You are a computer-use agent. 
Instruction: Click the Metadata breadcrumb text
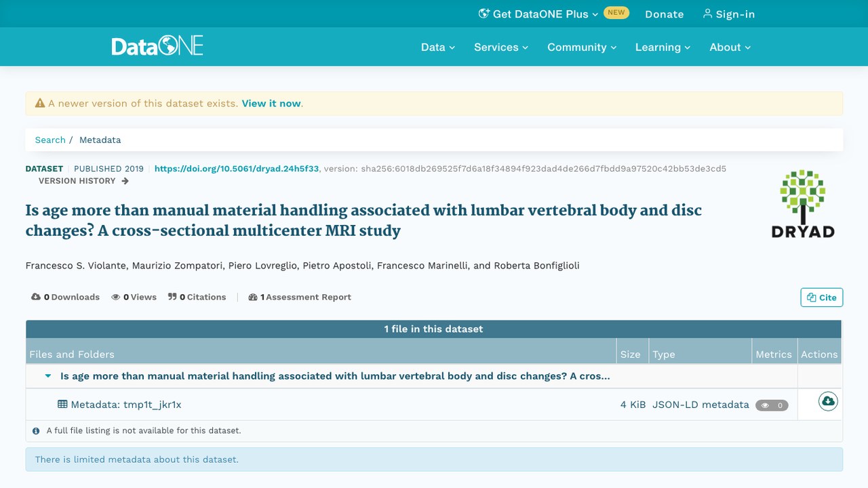(x=100, y=140)
